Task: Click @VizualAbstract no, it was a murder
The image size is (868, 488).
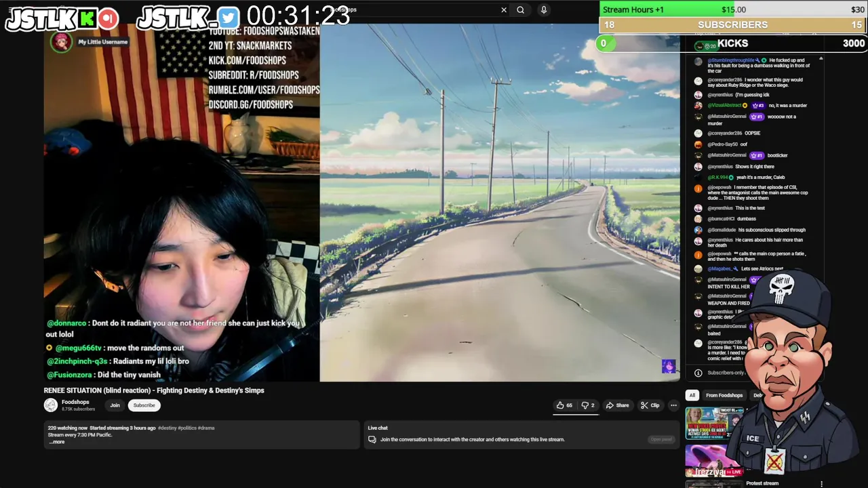Action: [x=757, y=106]
